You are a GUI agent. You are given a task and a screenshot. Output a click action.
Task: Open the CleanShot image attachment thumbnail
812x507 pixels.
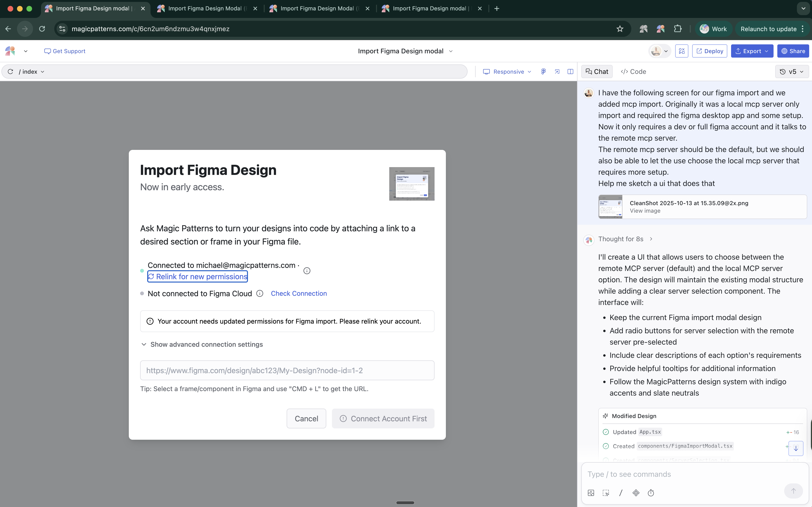(610, 207)
